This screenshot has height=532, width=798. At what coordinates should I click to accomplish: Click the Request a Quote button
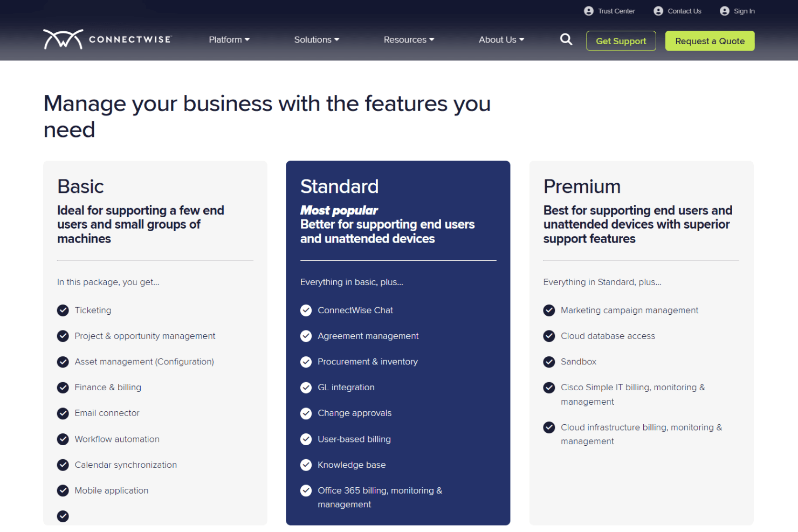[x=710, y=41]
